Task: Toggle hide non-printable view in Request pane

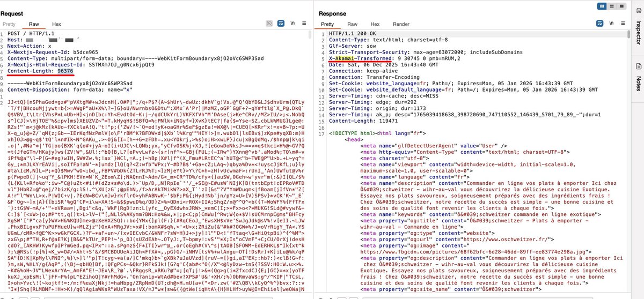Action: pyautogui.click(x=269, y=24)
